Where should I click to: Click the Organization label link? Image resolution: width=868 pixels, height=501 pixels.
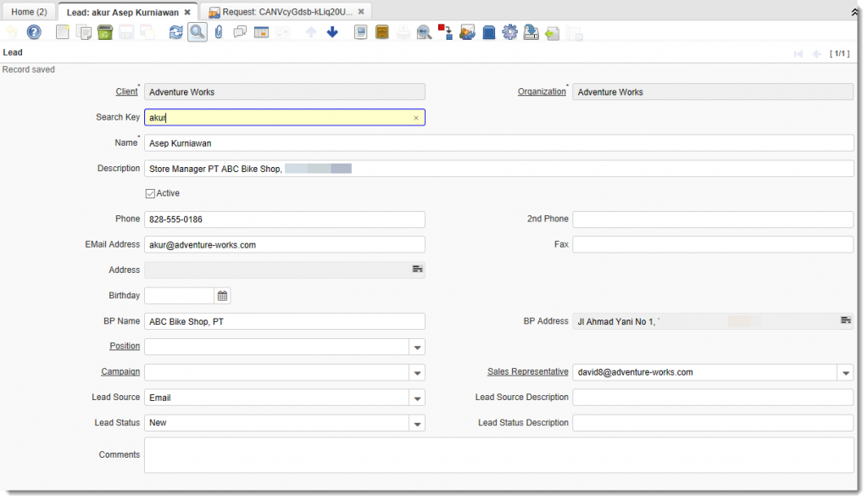542,92
